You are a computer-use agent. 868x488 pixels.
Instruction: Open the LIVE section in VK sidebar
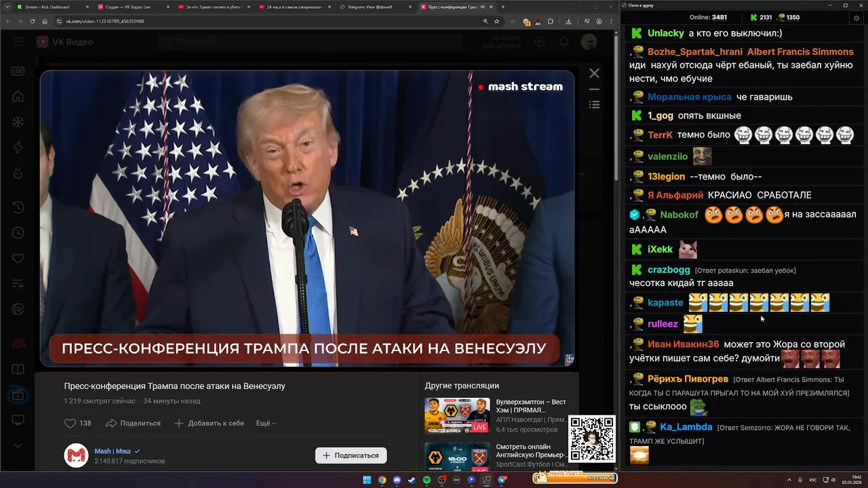pyautogui.click(x=18, y=71)
